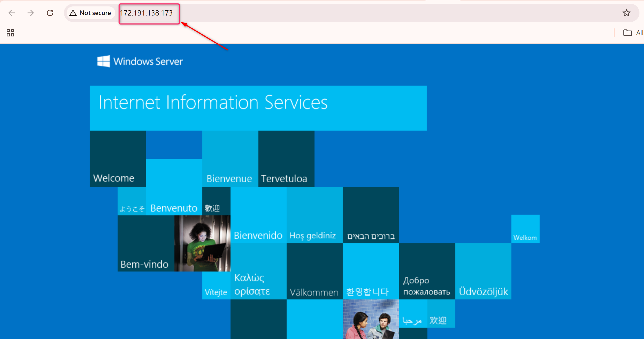Click the Välkommen tile
This screenshot has width=644, height=339.
point(315,271)
